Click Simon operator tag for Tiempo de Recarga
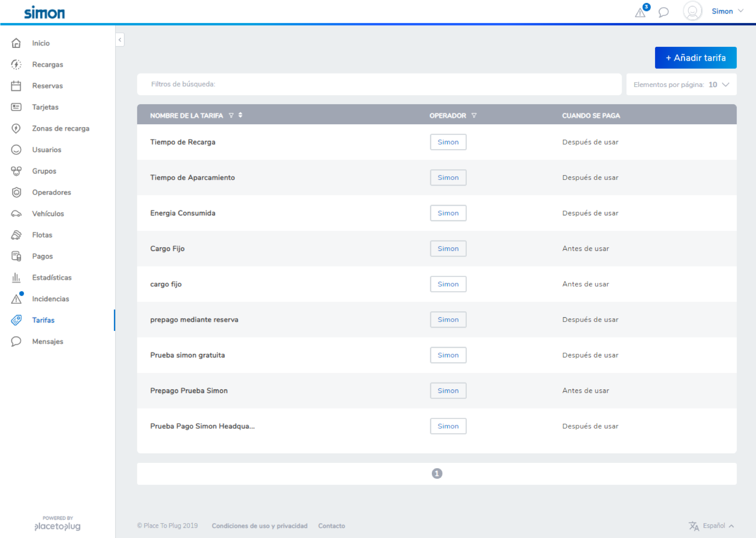The width and height of the screenshot is (756, 538). point(448,142)
